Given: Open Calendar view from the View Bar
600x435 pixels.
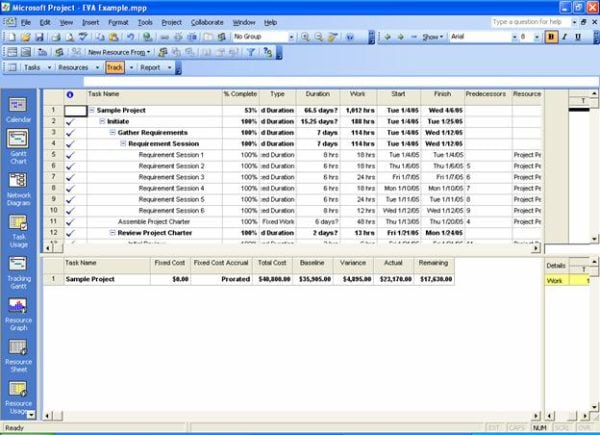Looking at the screenshot, I should tap(18, 110).
